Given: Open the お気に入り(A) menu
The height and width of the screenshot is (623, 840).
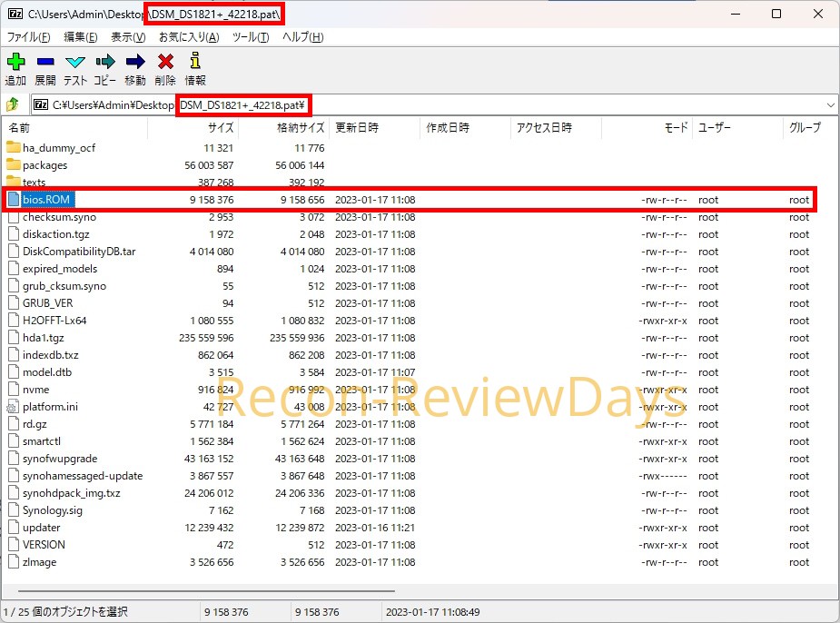Looking at the screenshot, I should pyautogui.click(x=189, y=37).
